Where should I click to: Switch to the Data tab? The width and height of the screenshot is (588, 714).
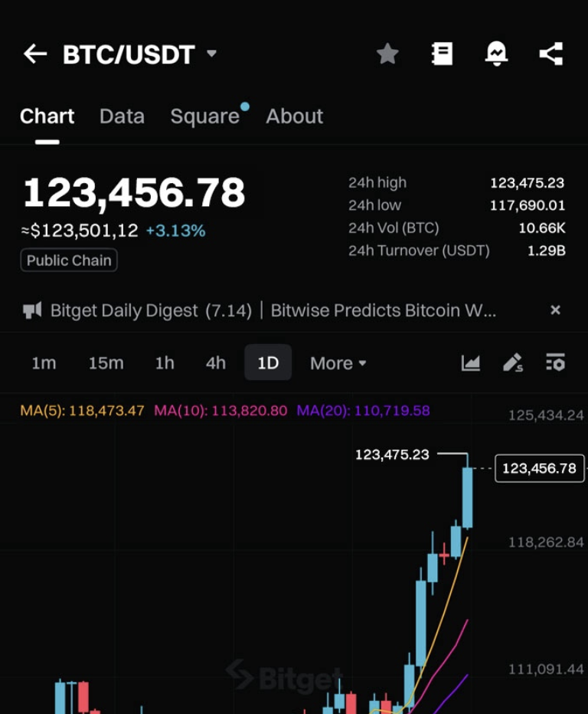[x=122, y=116]
